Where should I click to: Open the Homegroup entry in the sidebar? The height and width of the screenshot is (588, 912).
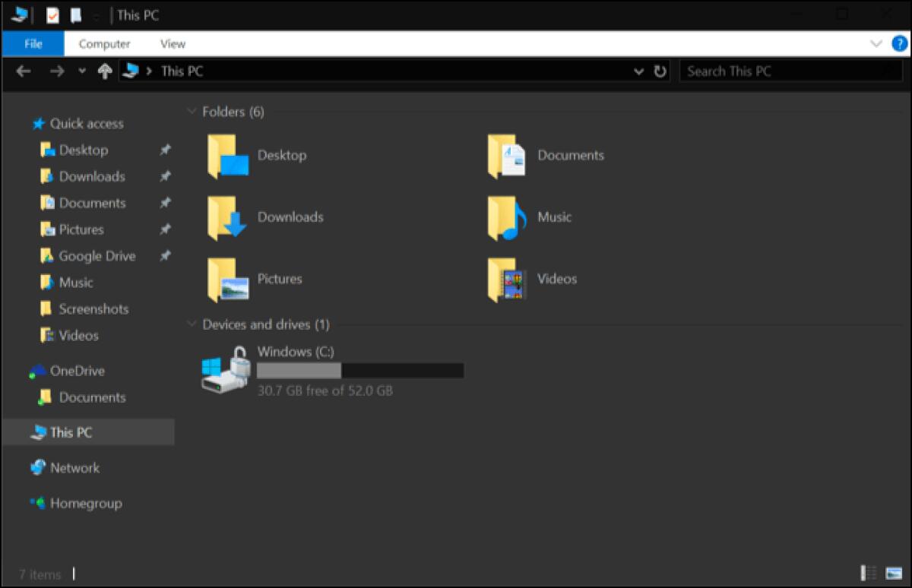tap(86, 503)
